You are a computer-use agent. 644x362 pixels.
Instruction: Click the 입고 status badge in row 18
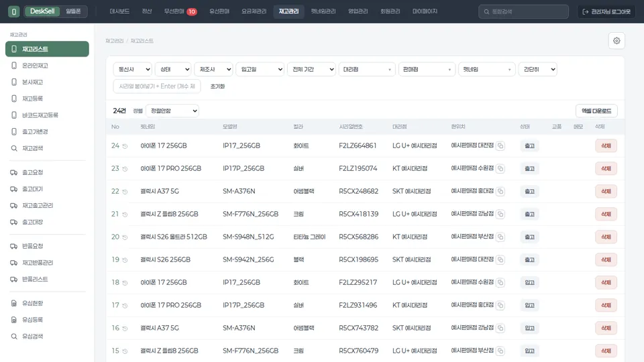coord(529,283)
